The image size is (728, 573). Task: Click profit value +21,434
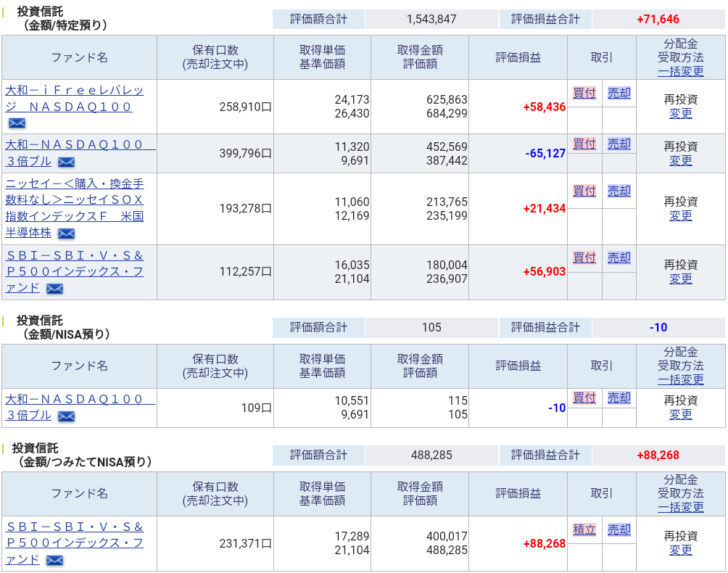(544, 209)
